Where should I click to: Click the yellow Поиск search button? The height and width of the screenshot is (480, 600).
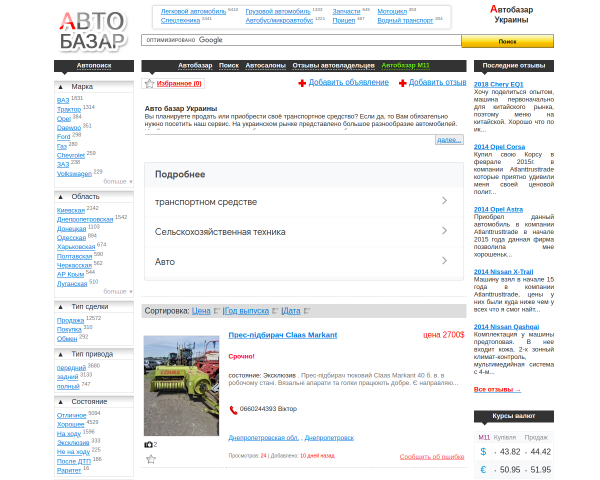(x=507, y=41)
